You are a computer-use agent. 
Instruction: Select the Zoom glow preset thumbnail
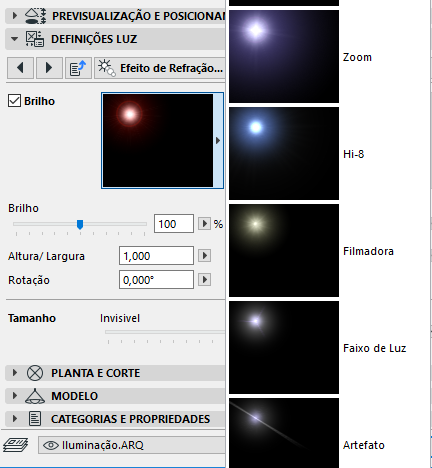click(284, 56)
